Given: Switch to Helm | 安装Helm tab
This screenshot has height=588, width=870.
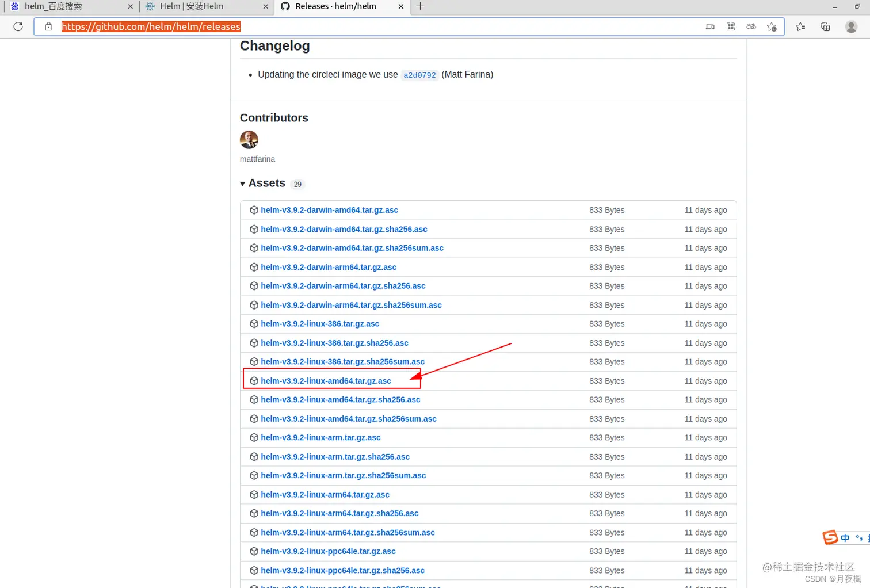Looking at the screenshot, I should pyautogui.click(x=206, y=6).
